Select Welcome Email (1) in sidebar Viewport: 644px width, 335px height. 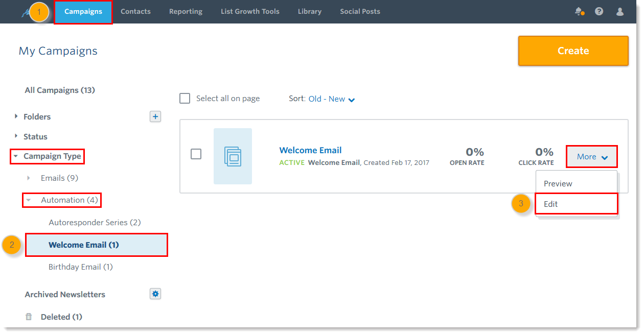coord(96,245)
